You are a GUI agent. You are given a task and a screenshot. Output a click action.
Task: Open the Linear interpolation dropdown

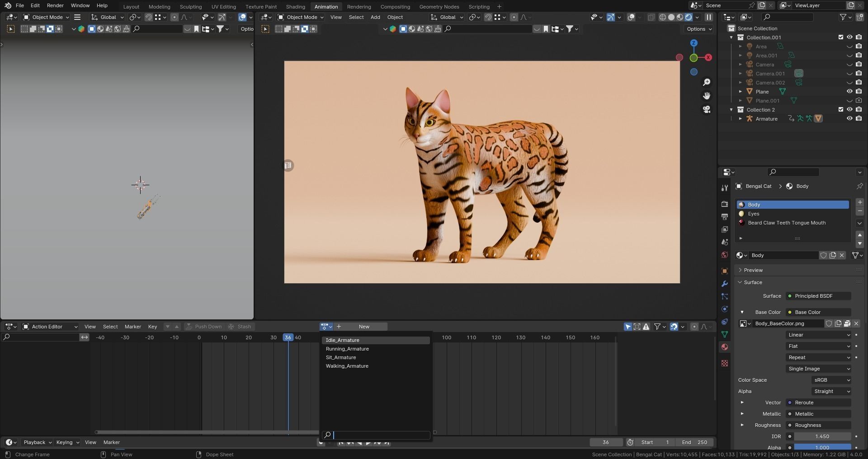[x=818, y=335]
